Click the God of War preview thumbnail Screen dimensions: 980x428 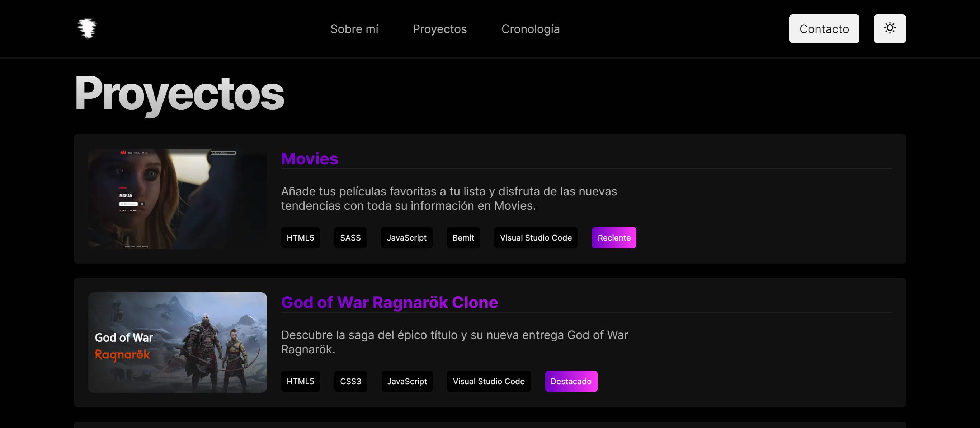click(x=177, y=342)
